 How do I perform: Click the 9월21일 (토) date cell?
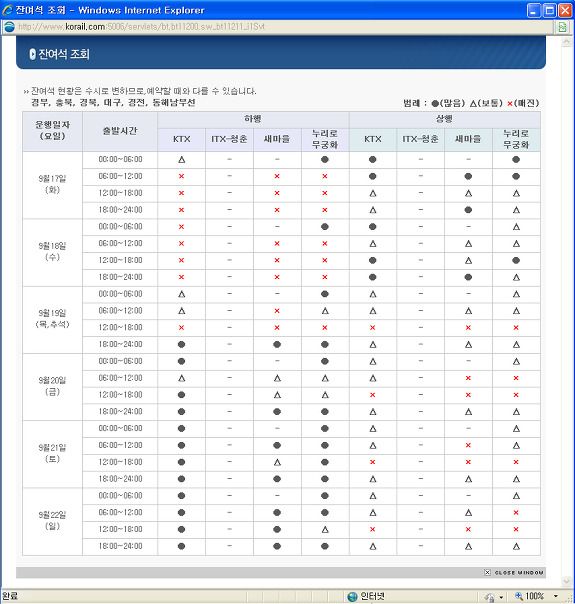52,453
